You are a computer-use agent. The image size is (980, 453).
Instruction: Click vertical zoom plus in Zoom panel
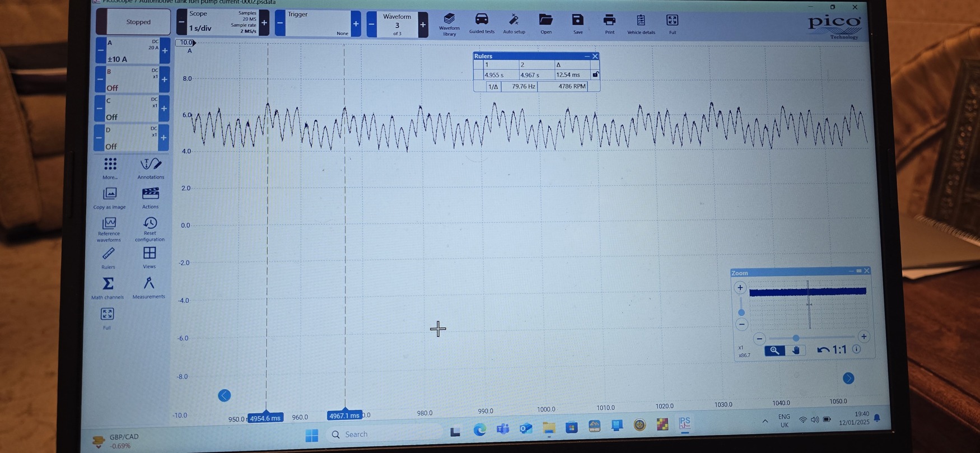(740, 288)
